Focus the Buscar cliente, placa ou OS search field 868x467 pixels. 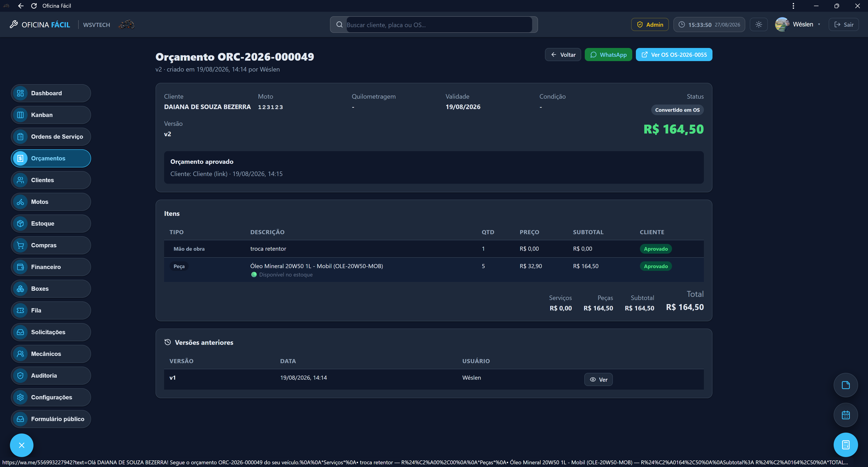pos(439,25)
